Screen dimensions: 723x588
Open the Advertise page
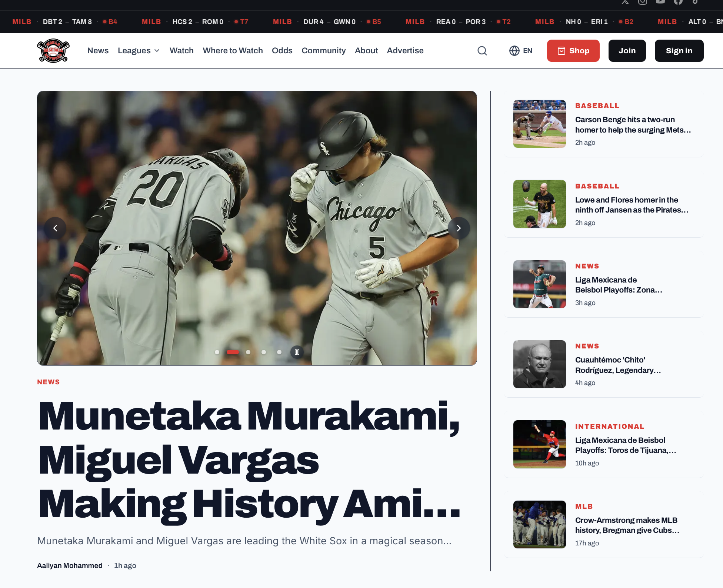405,51
